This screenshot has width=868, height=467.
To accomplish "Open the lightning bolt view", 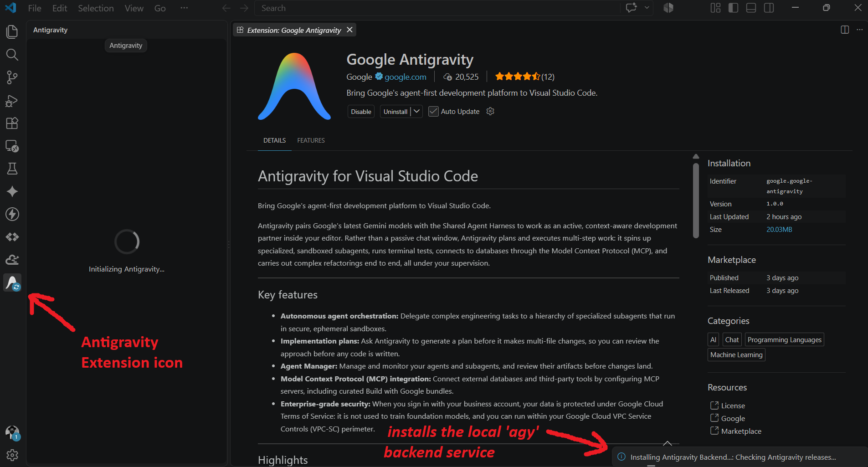I will (x=12, y=214).
